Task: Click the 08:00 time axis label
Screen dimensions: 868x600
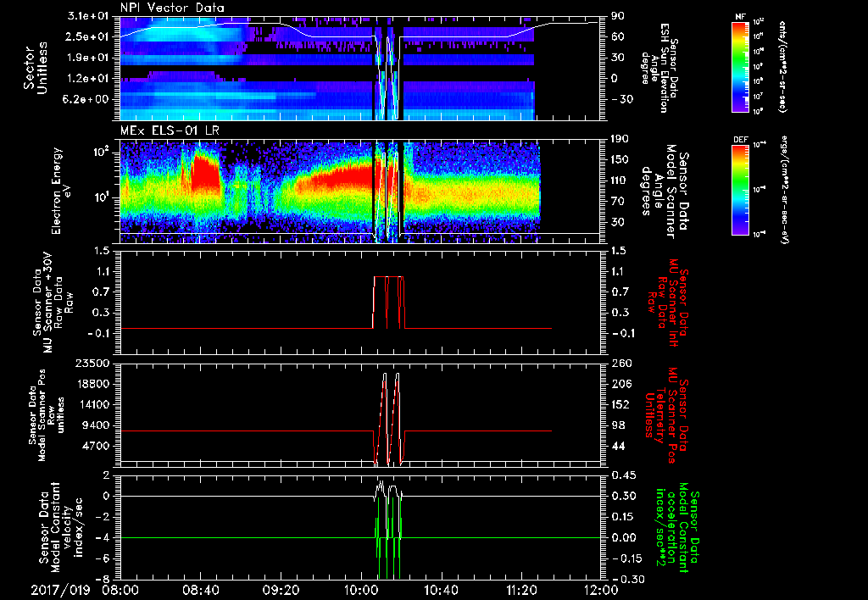Action: point(121,589)
